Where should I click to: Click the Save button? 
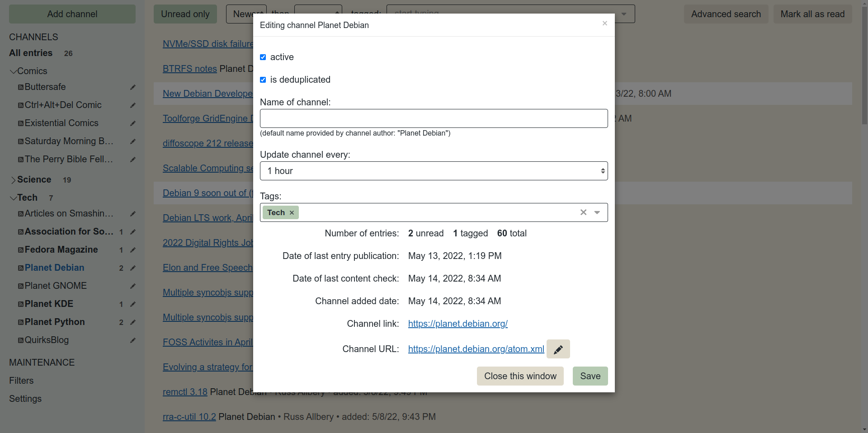coord(590,376)
